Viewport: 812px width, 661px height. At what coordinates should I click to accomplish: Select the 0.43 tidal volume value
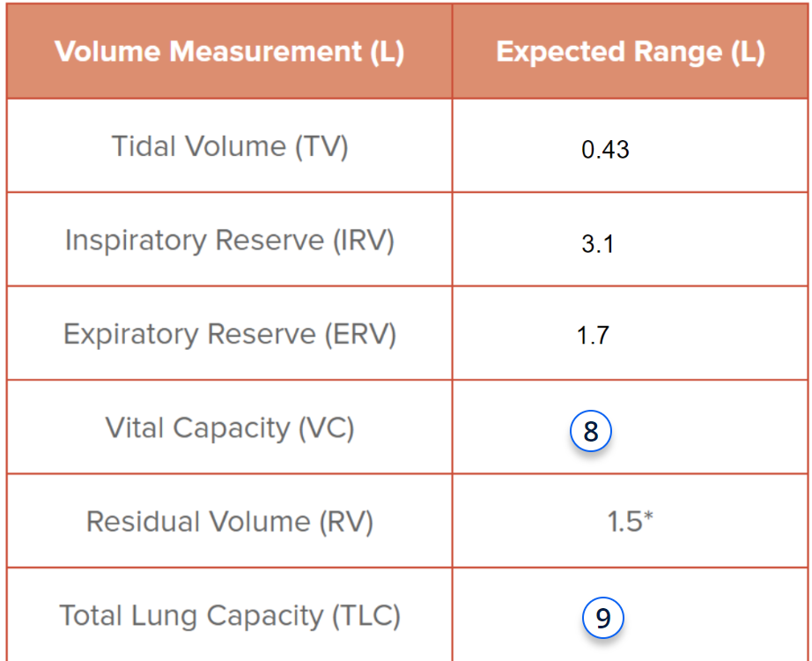point(605,149)
